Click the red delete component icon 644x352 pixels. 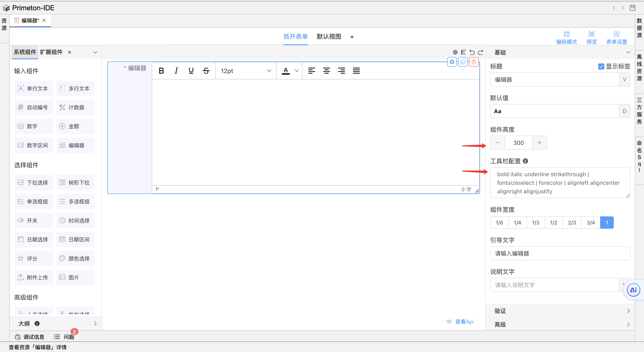[474, 62]
